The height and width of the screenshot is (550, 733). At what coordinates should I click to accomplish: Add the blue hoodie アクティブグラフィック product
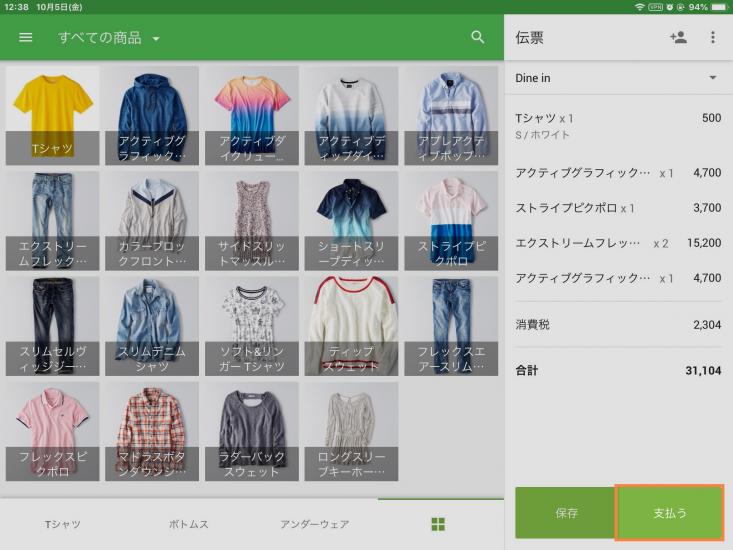click(152, 115)
